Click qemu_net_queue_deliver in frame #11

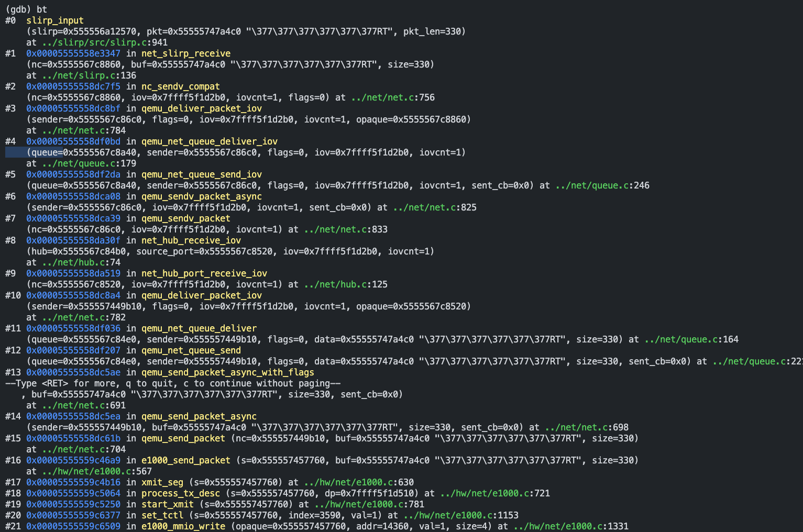tap(199, 328)
